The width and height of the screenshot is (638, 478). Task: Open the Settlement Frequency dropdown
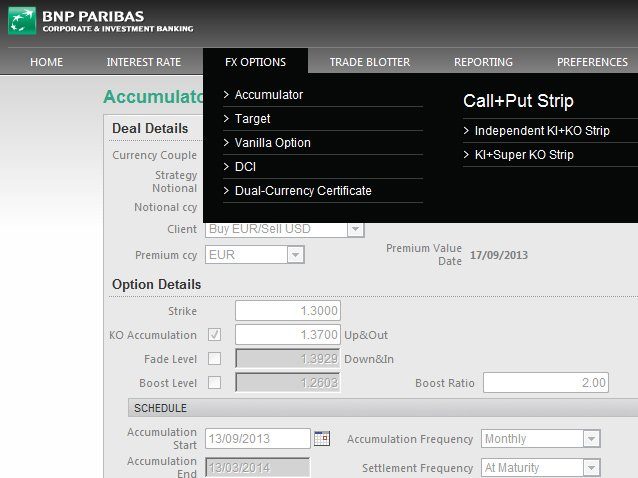[591, 468]
